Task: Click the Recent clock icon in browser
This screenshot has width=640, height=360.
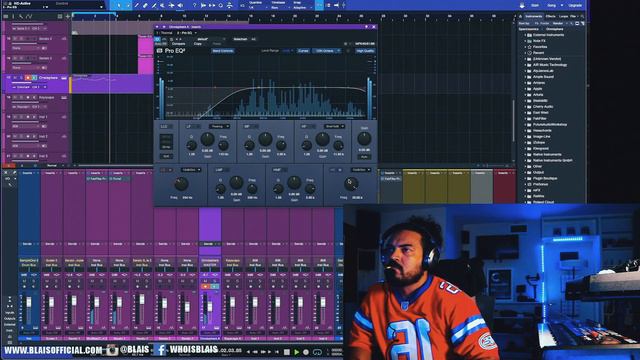Action: pyautogui.click(x=529, y=53)
